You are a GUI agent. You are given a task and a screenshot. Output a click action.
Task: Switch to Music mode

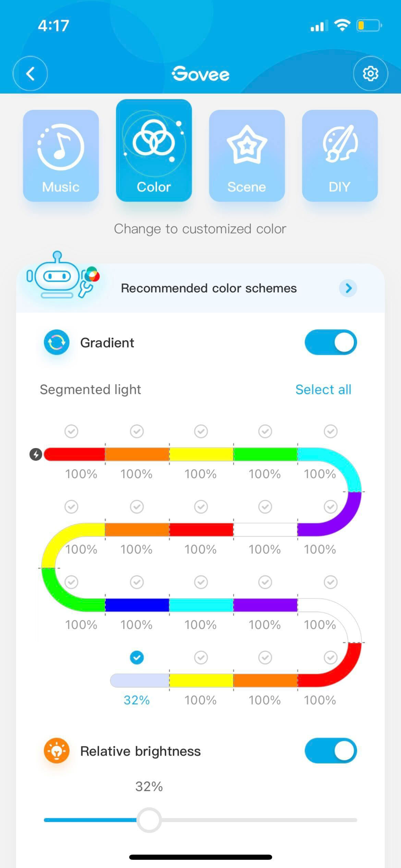61,156
